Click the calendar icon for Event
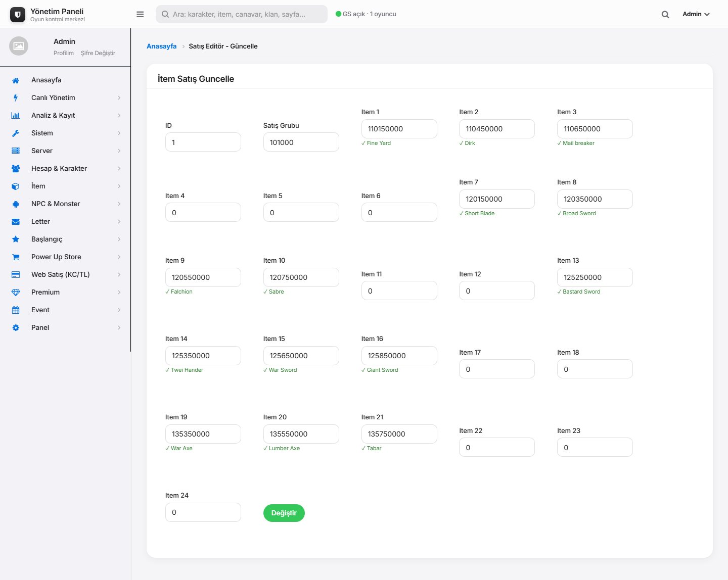Viewport: 728px width, 580px height. [16, 310]
